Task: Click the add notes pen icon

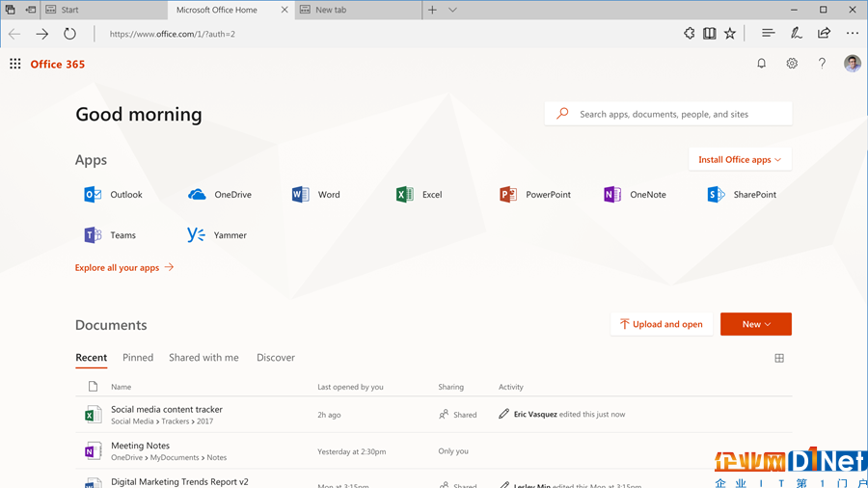Action: 796,33
